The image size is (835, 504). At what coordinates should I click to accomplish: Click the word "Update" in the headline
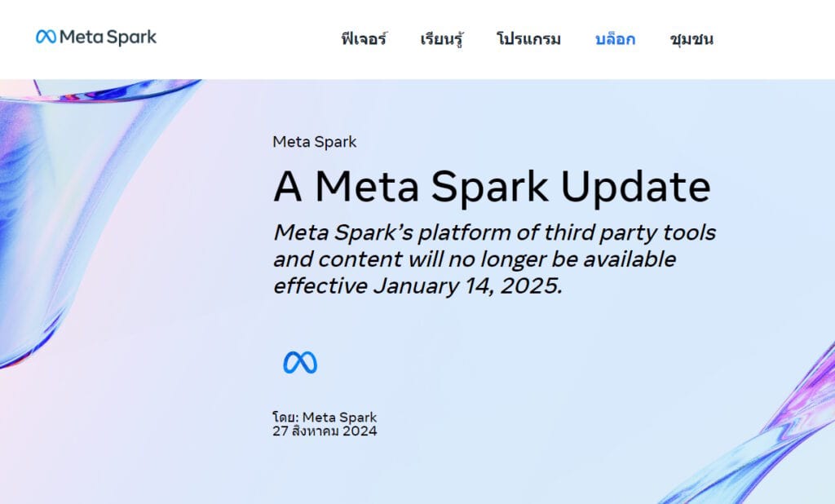(636, 186)
